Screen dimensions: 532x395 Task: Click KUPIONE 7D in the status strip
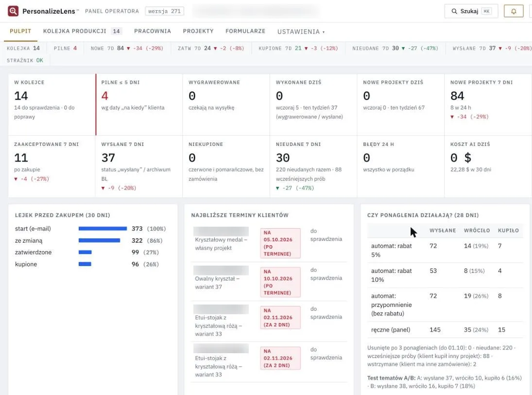pos(298,48)
